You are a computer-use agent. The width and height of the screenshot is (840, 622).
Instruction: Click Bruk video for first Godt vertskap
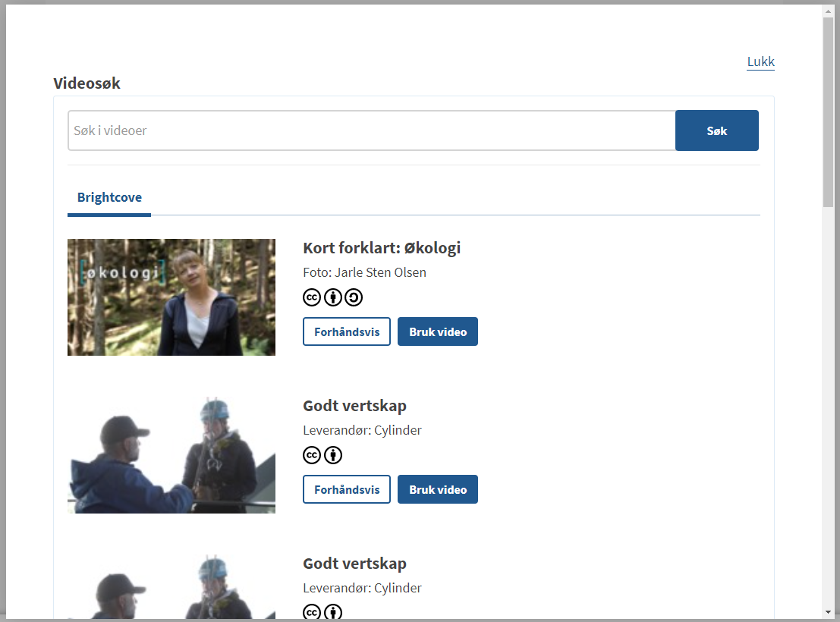point(438,489)
